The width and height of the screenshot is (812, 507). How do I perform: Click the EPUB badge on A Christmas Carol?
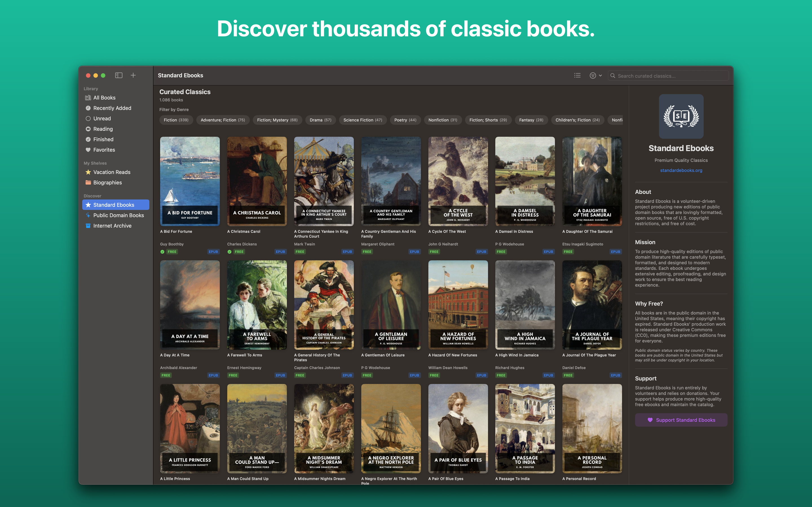pyautogui.click(x=281, y=252)
